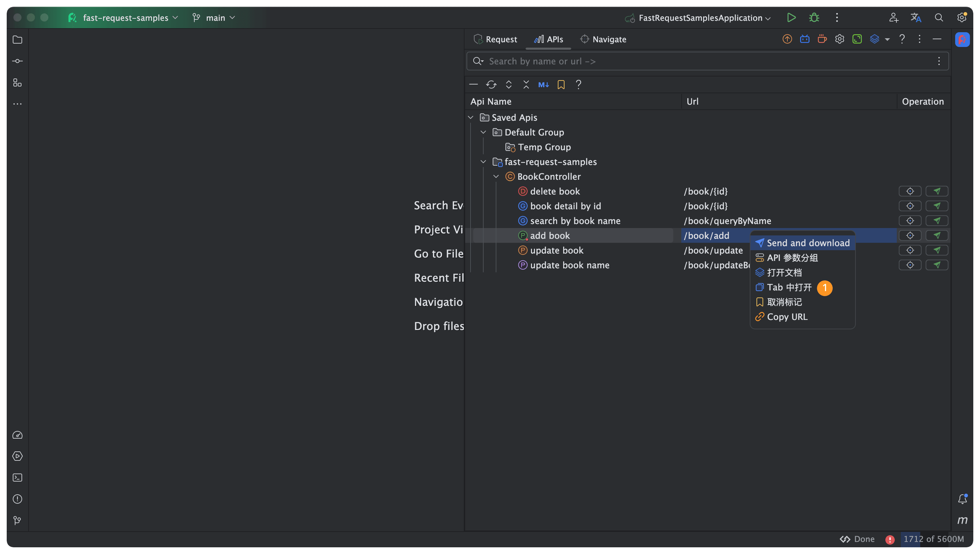980x554 pixels.
Task: Click the markdown M↓ export icon
Action: pyautogui.click(x=543, y=85)
